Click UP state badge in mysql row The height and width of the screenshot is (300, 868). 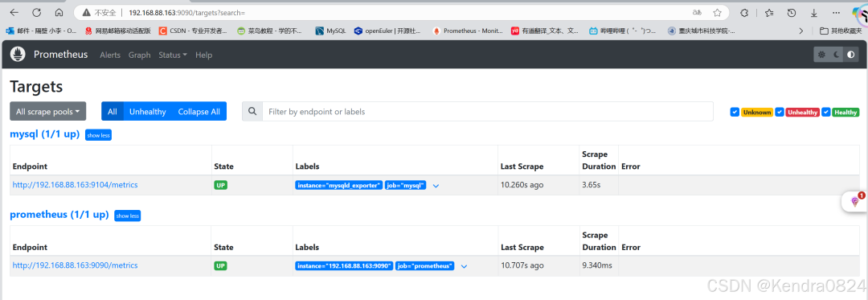tap(220, 186)
